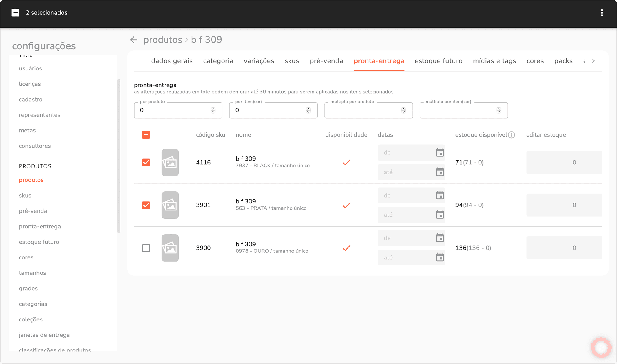617x364 pixels.
Task: Open janelas de entrega in the sidebar
Action: (44, 335)
